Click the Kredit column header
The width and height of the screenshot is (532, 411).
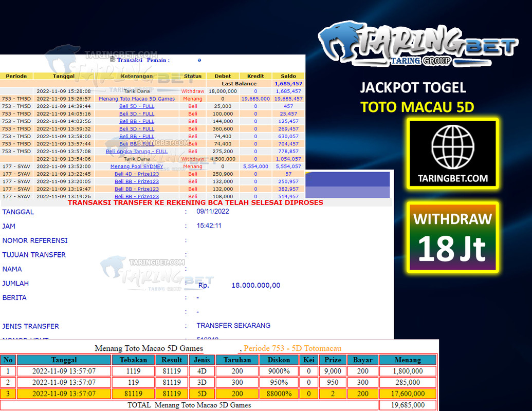point(255,76)
